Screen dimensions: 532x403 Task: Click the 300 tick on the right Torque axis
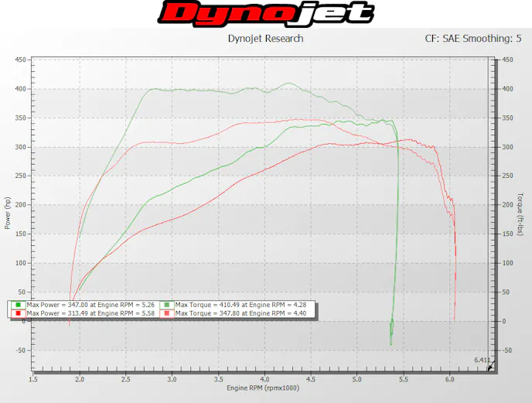[507, 147]
